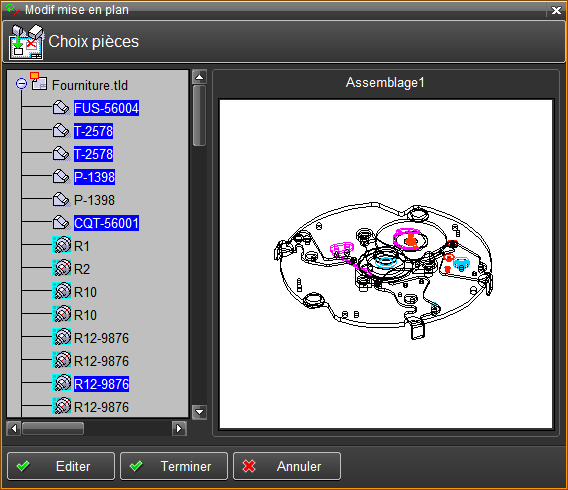This screenshot has height=490, width=568.
Task: Click the scroll down arrow of tree
Action: (199, 412)
